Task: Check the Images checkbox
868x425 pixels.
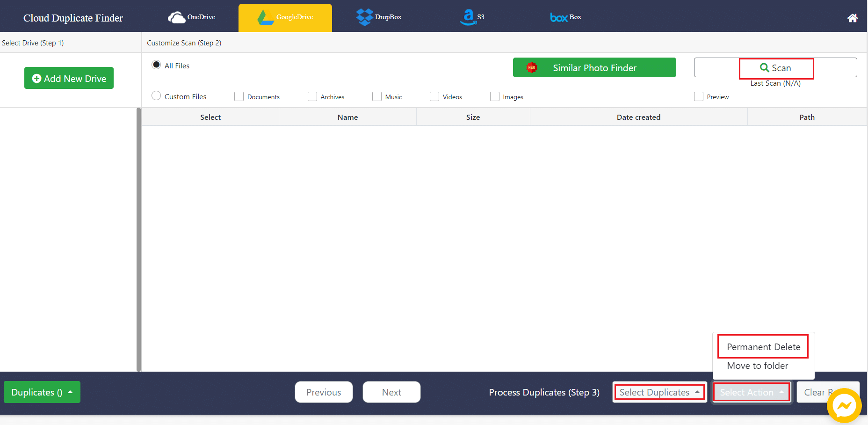Action: coord(495,96)
